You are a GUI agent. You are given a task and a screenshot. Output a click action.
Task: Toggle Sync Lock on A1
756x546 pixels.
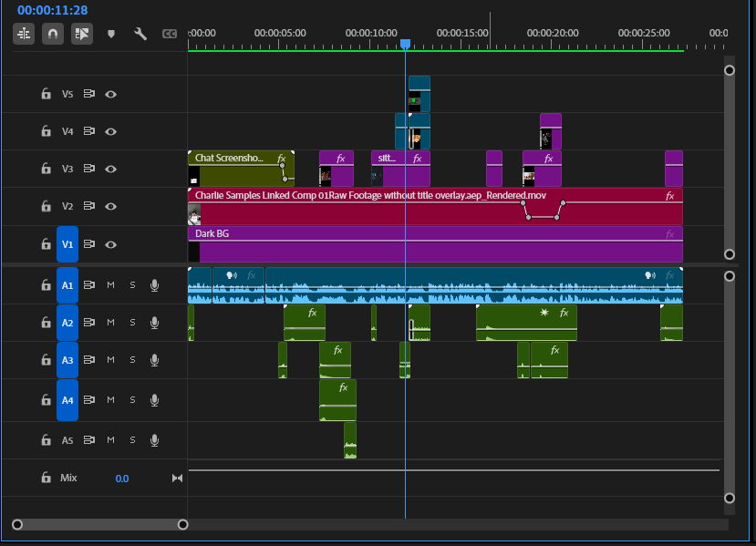click(x=89, y=285)
